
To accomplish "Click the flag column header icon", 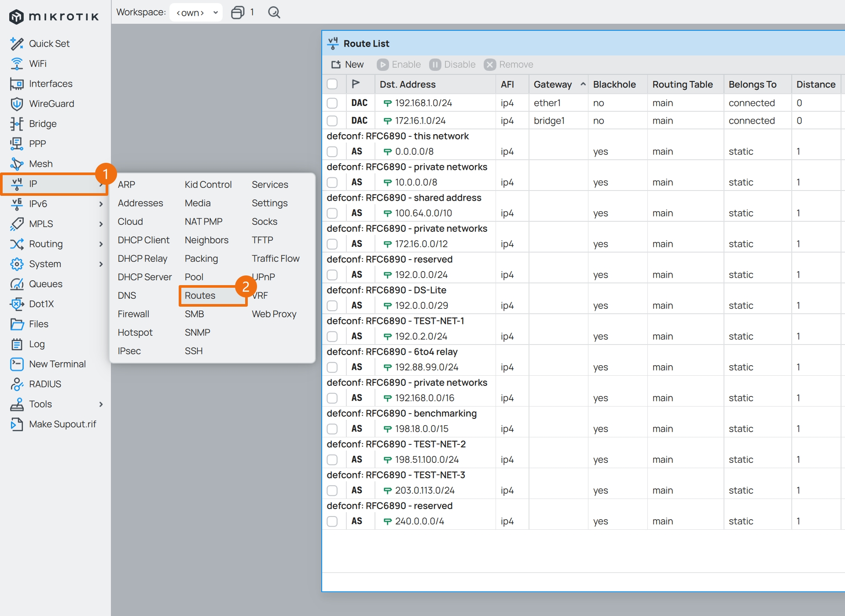I will click(356, 84).
